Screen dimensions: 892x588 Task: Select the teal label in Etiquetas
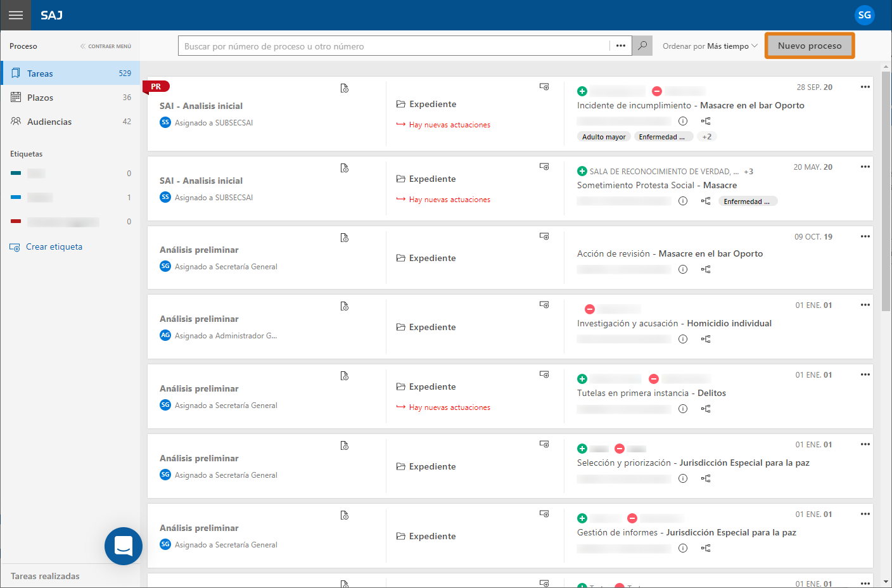pyautogui.click(x=70, y=174)
